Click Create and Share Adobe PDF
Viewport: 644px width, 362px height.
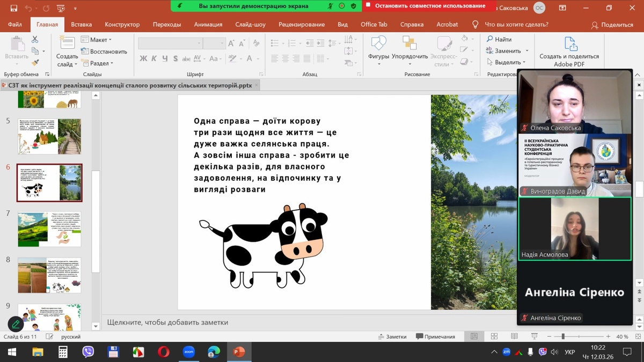569,52
